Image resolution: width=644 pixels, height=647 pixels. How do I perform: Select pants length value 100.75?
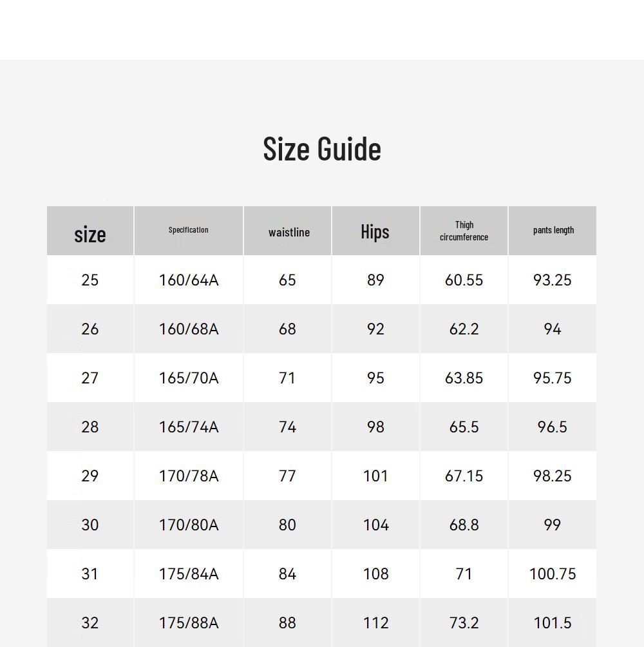(x=553, y=574)
